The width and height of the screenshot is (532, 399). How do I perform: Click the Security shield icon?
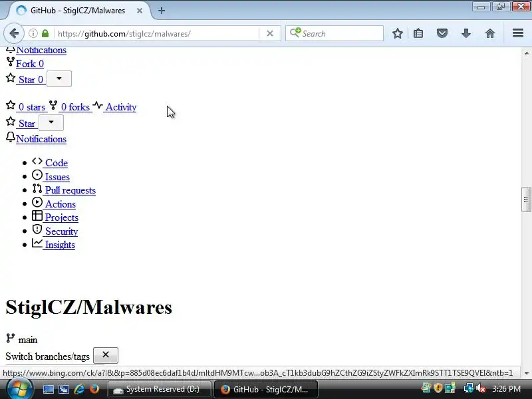pos(37,229)
